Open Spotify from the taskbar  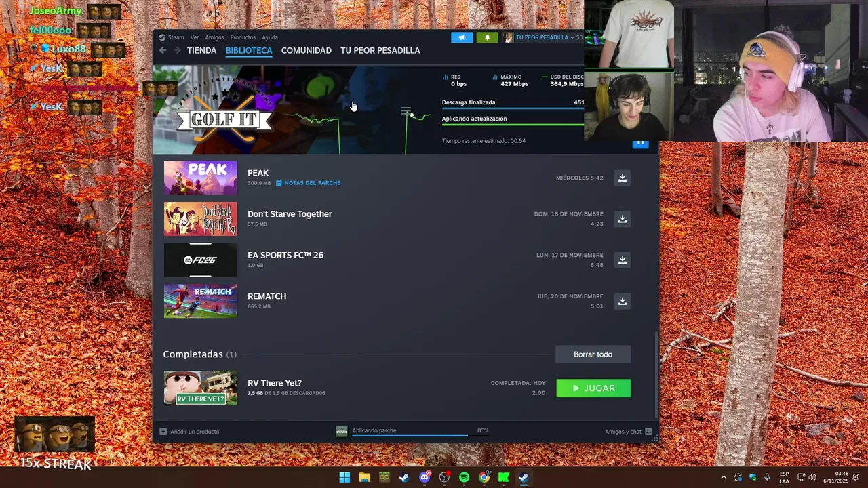tap(464, 477)
